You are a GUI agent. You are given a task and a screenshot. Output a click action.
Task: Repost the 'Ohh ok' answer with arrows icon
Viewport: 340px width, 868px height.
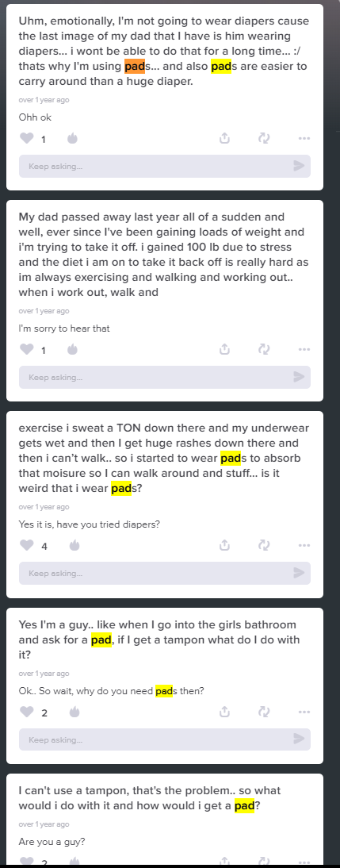click(264, 138)
